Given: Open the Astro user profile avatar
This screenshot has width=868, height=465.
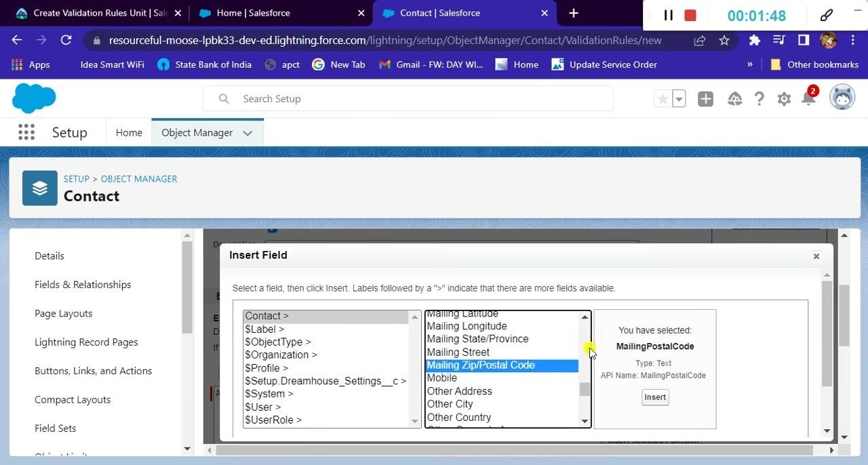Looking at the screenshot, I should [842, 98].
